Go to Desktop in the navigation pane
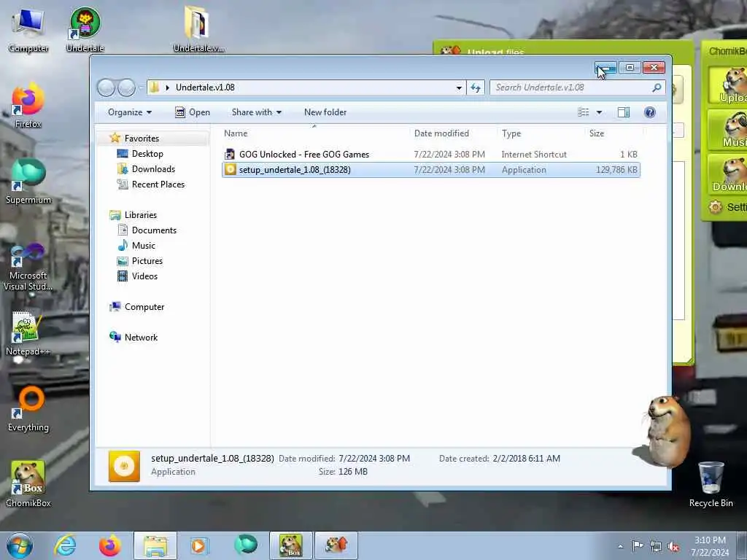 coord(147,154)
